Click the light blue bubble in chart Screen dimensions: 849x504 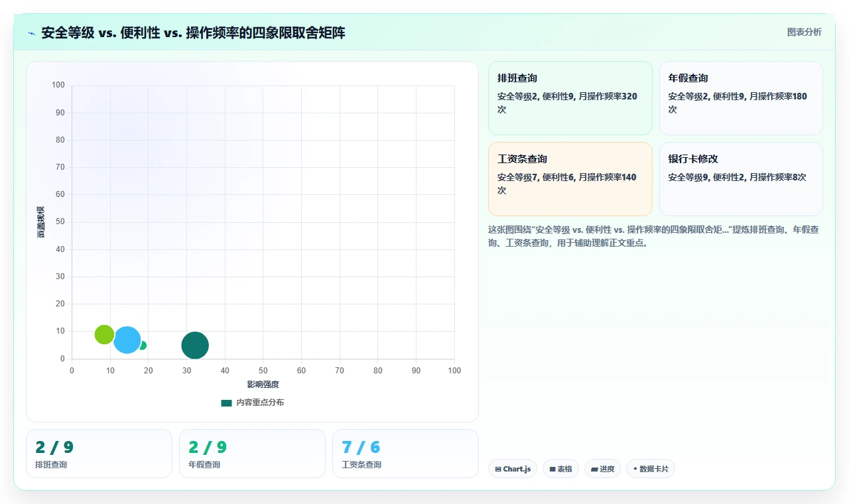[x=127, y=340]
